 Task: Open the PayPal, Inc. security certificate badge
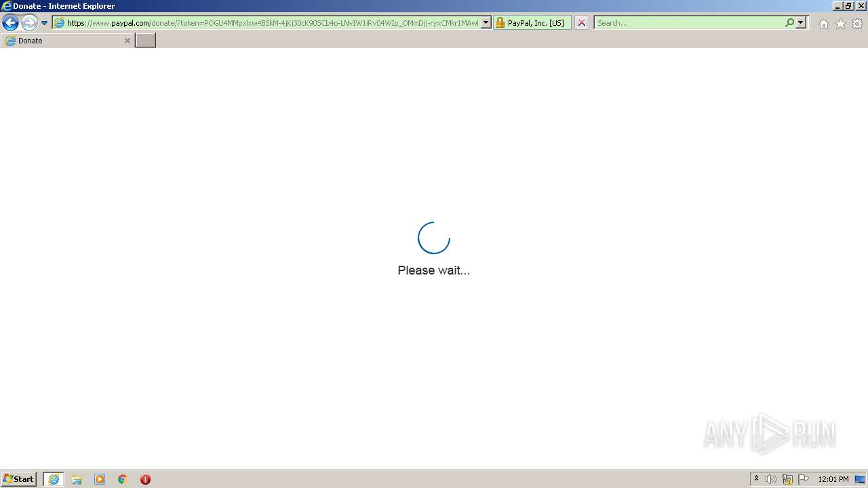pyautogui.click(x=532, y=23)
